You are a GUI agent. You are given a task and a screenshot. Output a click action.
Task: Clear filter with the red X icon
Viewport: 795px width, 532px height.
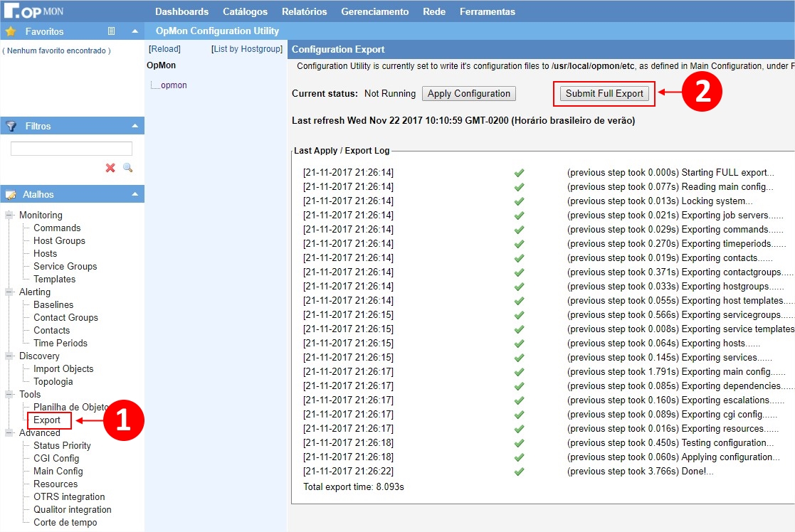tap(110, 168)
